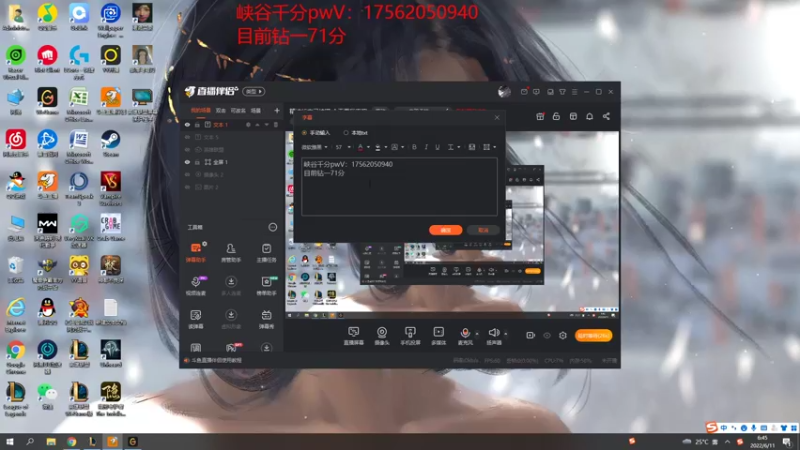800x450 pixels.
Task: Add a phone screen mirroring source
Action: pos(410,336)
